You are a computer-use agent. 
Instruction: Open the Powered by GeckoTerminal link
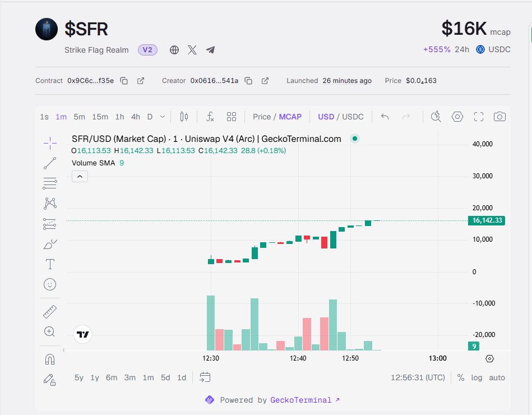pos(305,400)
